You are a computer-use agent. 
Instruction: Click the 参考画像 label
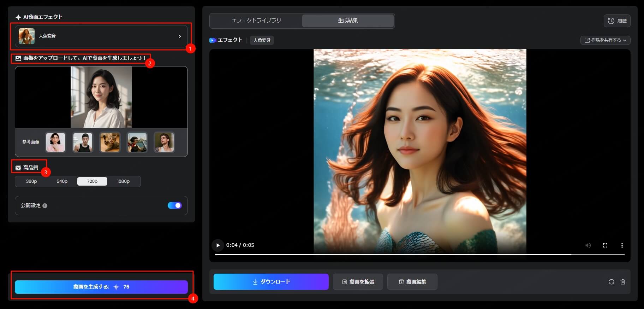click(31, 142)
